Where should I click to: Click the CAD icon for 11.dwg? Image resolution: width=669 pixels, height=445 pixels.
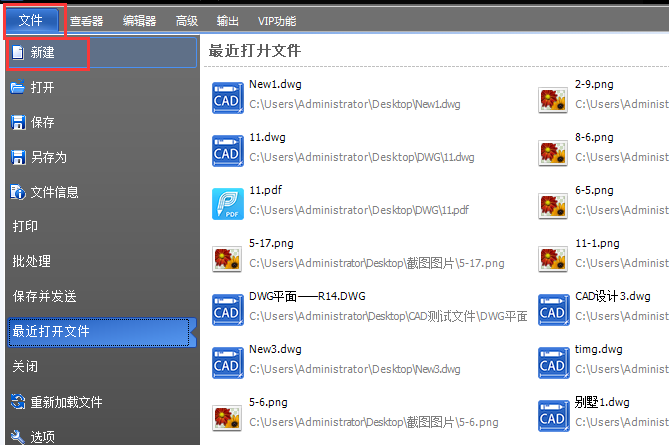228,151
